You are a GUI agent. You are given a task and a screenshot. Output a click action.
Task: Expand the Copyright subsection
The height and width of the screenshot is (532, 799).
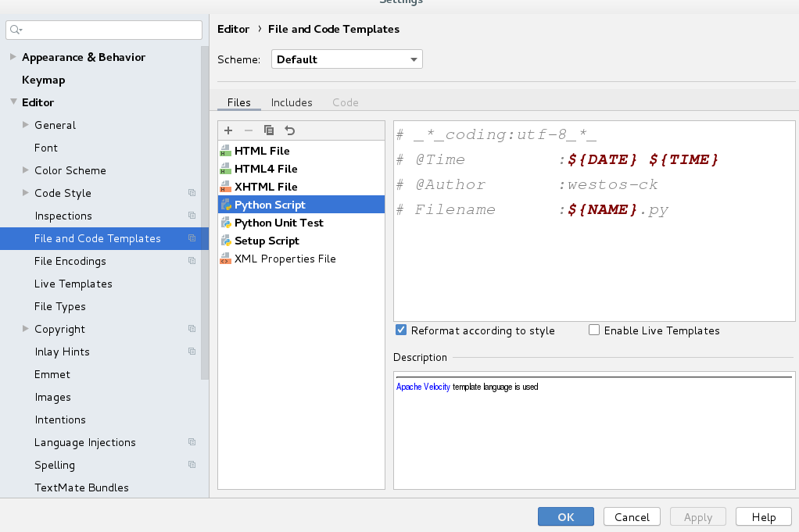point(26,329)
